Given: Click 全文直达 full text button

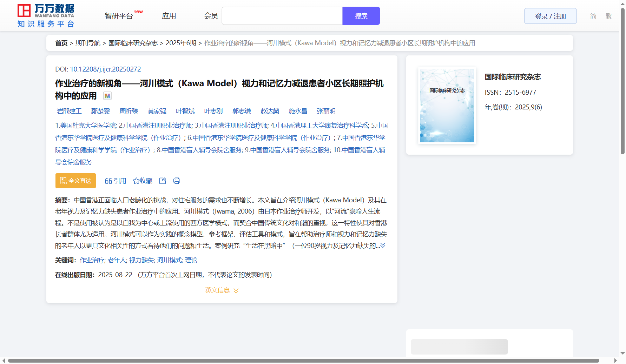Looking at the screenshot, I should [x=75, y=181].
